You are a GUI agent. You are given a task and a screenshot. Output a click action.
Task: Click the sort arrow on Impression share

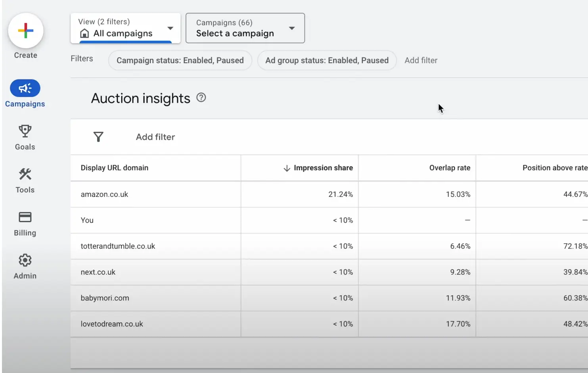(287, 168)
